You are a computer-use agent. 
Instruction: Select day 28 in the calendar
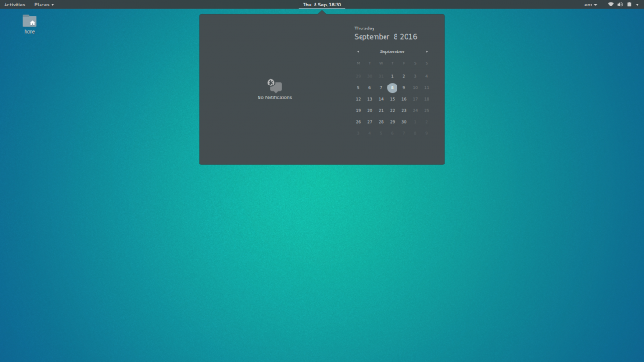381,122
